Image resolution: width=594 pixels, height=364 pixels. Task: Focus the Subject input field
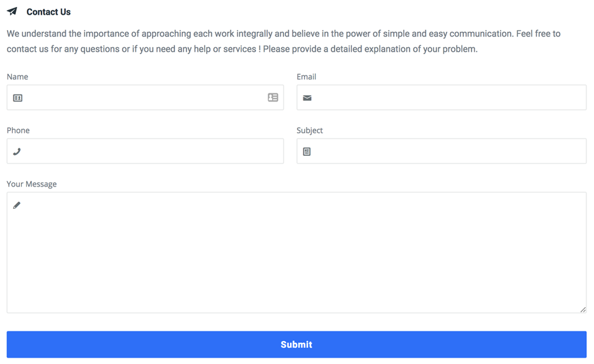(x=441, y=151)
